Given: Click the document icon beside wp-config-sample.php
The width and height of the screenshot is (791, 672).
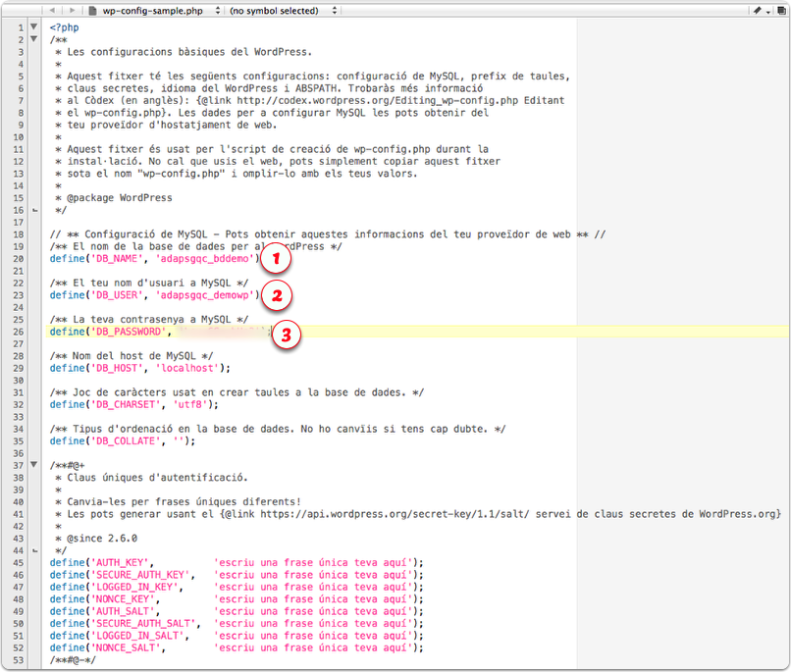Looking at the screenshot, I should 93,11.
